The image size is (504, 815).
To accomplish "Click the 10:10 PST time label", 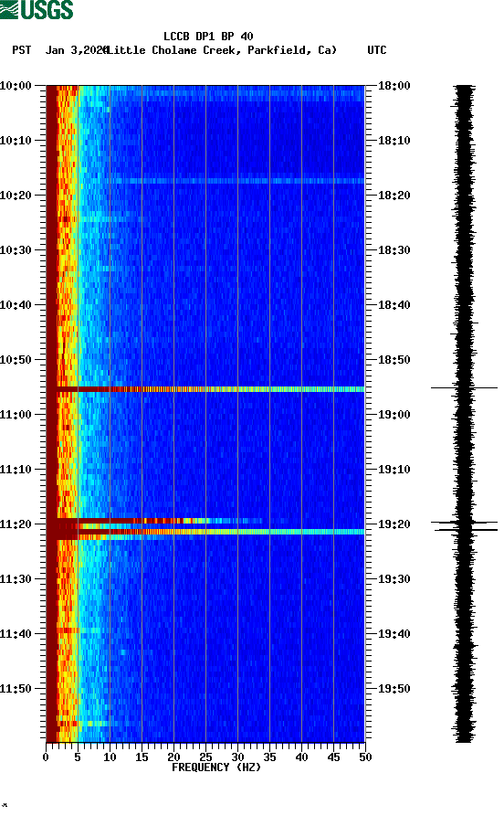I will pyautogui.click(x=16, y=141).
